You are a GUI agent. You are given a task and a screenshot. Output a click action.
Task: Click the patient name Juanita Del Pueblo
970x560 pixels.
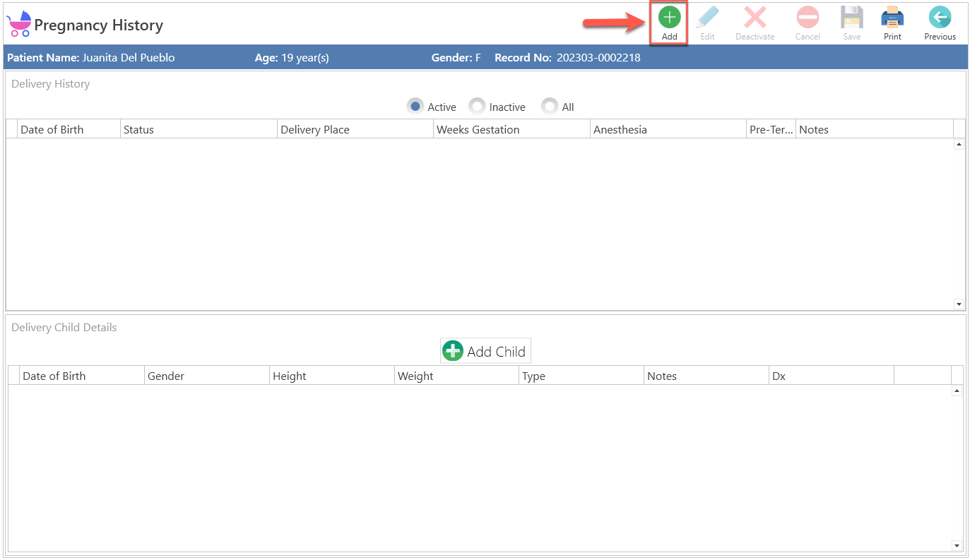[x=129, y=57]
